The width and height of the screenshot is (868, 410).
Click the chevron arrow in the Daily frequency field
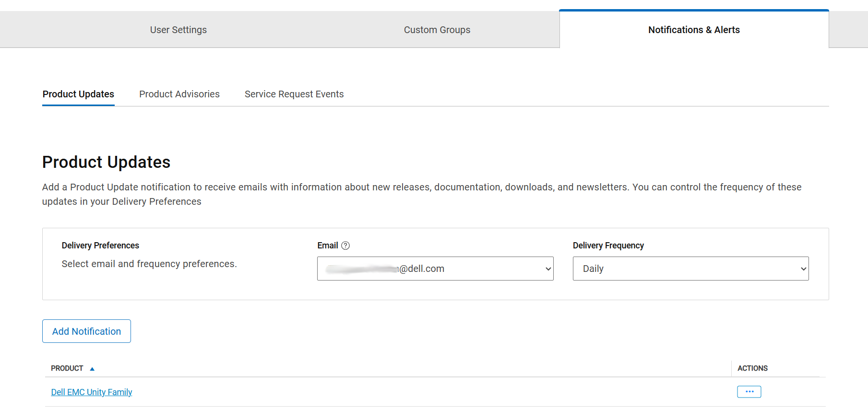[x=803, y=269]
